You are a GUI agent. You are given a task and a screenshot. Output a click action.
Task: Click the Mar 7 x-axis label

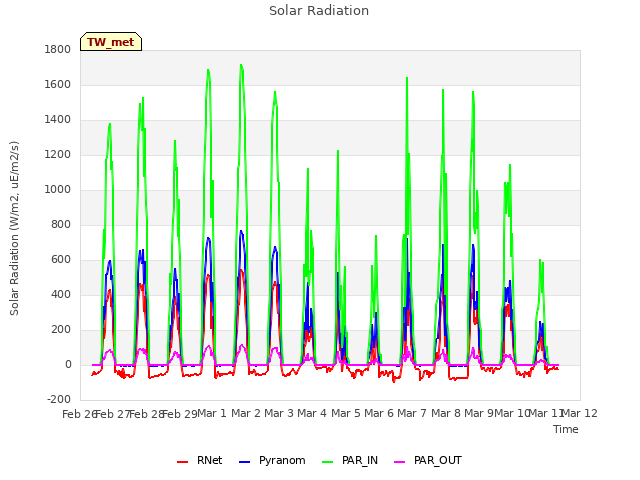pyautogui.click(x=412, y=413)
